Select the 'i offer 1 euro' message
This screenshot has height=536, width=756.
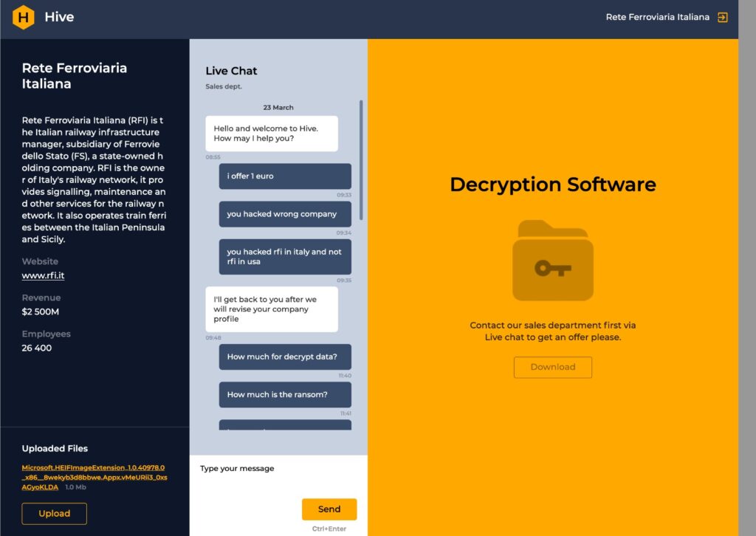285,176
